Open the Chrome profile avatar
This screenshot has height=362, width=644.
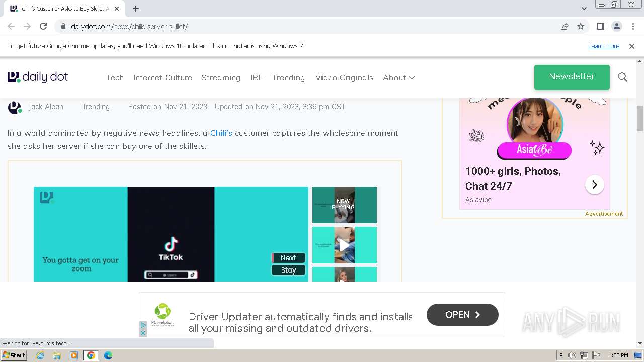pyautogui.click(x=616, y=26)
